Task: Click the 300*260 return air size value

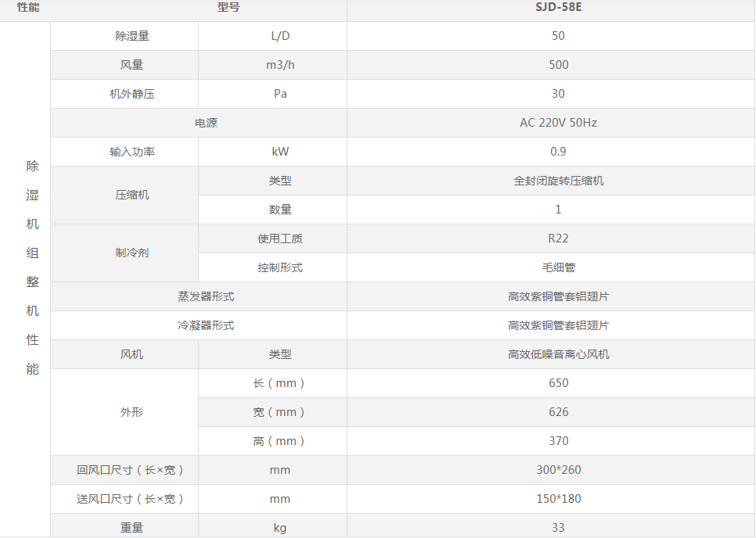Action: 558,470
